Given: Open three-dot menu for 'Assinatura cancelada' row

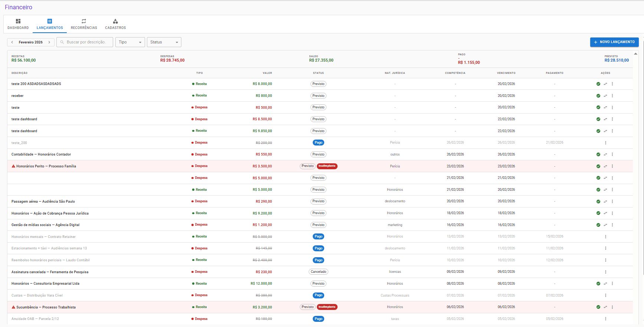Looking at the screenshot, I should (x=606, y=272).
